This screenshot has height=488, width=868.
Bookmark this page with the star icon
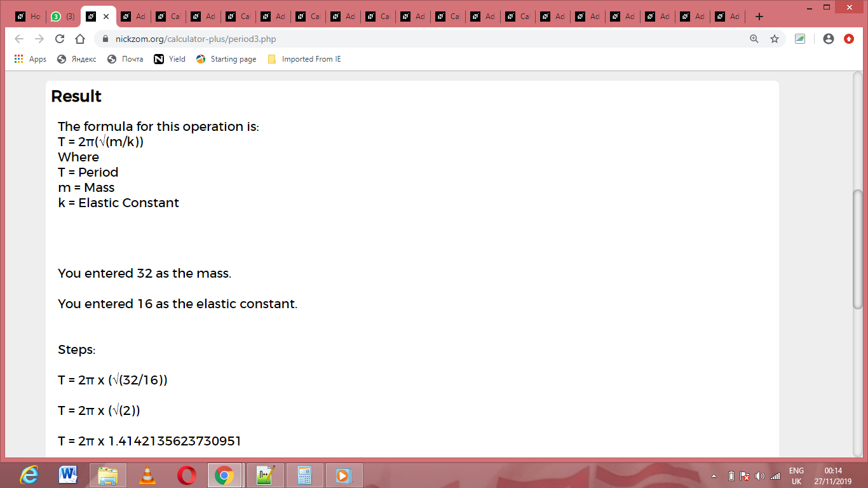click(x=775, y=39)
